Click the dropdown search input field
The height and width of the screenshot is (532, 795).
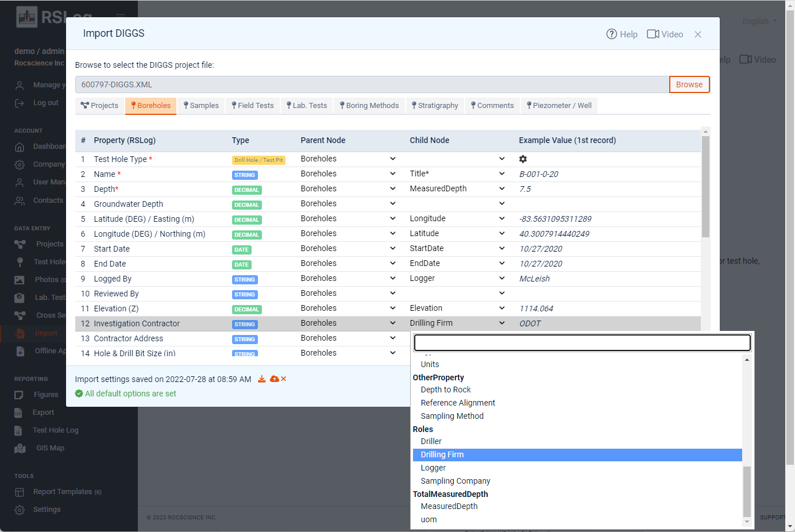[x=582, y=343]
